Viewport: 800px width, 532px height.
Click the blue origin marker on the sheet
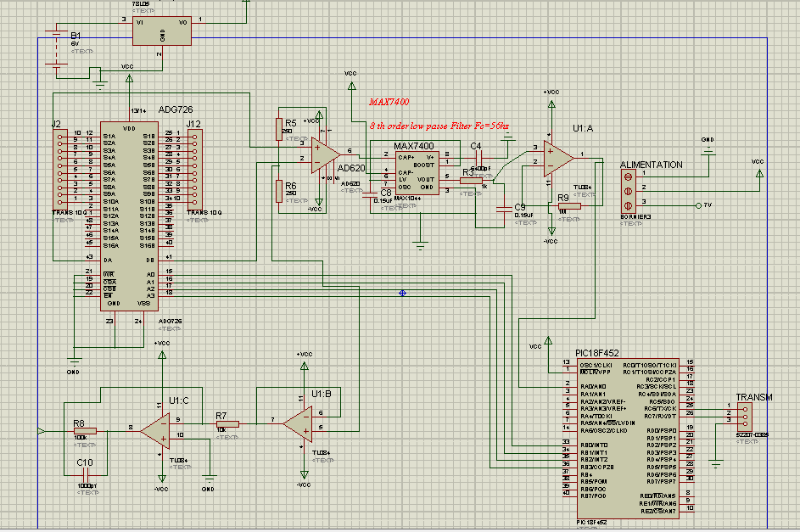[403, 293]
